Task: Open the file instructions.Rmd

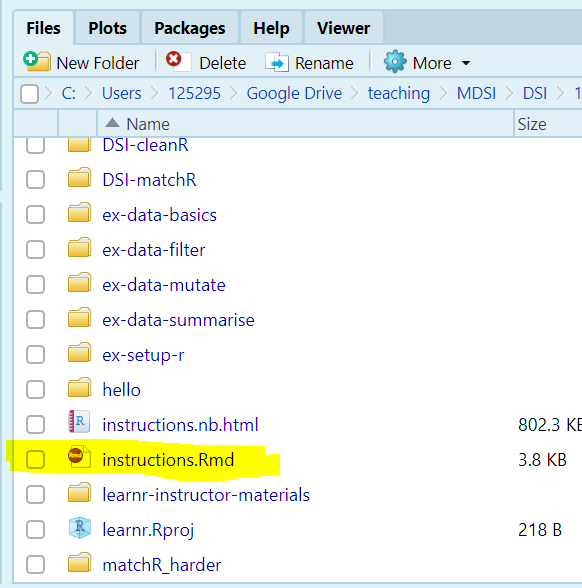Action: [x=168, y=460]
